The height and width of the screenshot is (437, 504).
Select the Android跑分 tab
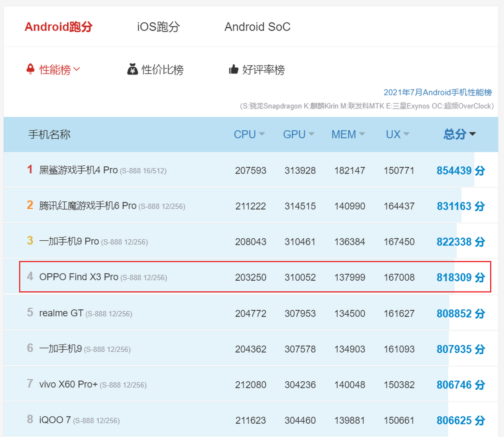point(58,27)
